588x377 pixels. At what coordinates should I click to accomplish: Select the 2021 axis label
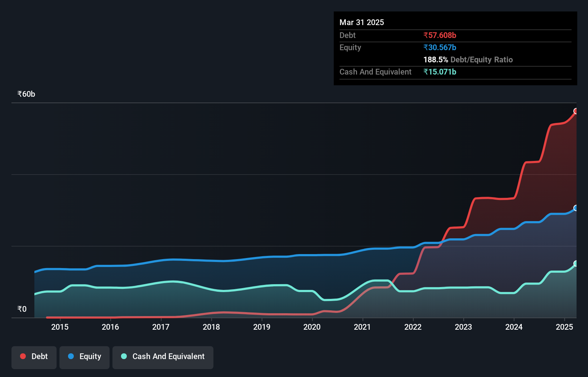362,327
